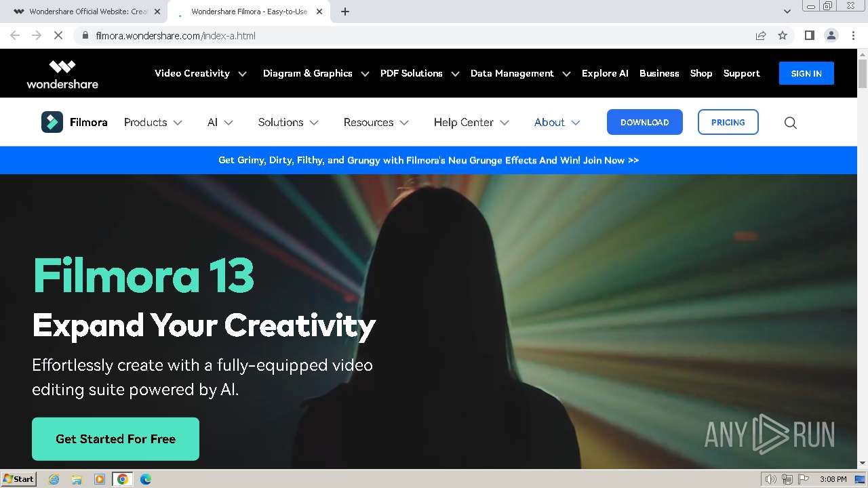Click the PRICING button
868x488 pixels.
point(728,122)
